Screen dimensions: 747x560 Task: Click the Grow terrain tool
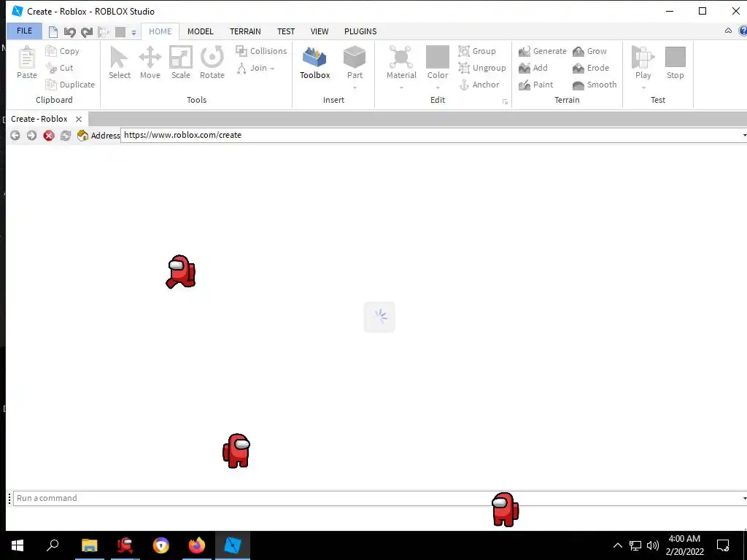click(589, 51)
